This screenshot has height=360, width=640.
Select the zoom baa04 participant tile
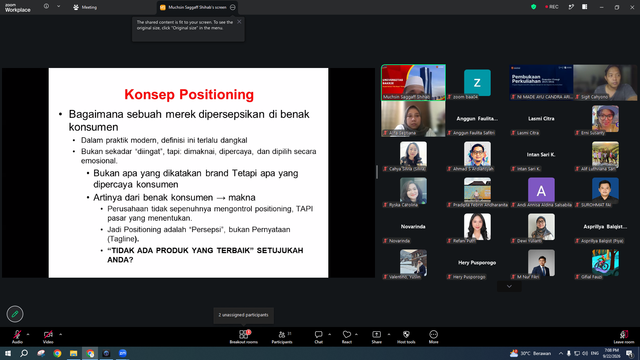point(477,82)
